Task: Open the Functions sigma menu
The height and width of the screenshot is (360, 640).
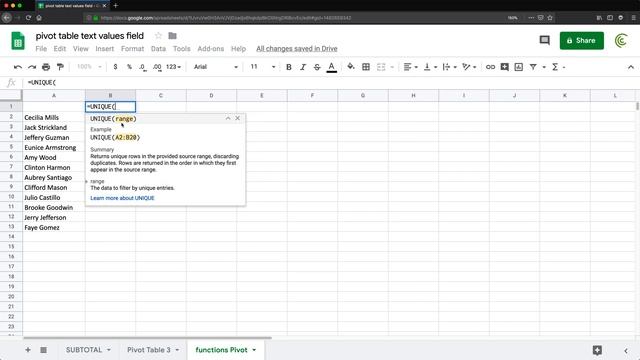Action: (558, 67)
